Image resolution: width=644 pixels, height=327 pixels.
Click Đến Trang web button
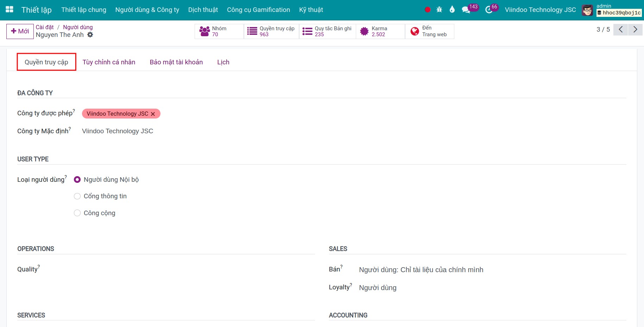point(429,31)
